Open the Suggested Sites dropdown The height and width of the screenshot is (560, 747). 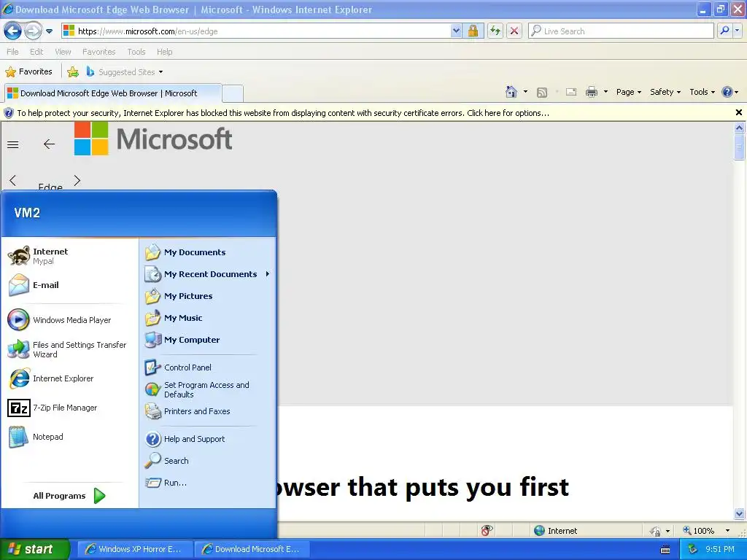point(125,72)
